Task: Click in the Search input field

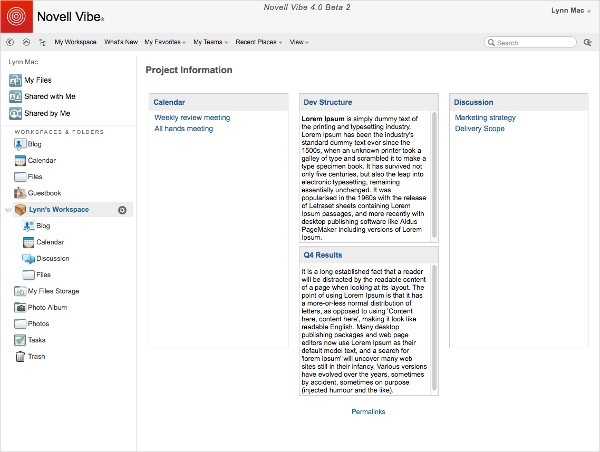Action: (531, 42)
